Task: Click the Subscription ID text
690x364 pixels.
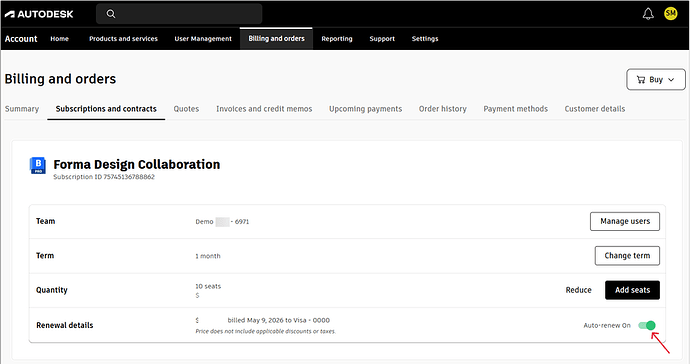Action: 104,177
